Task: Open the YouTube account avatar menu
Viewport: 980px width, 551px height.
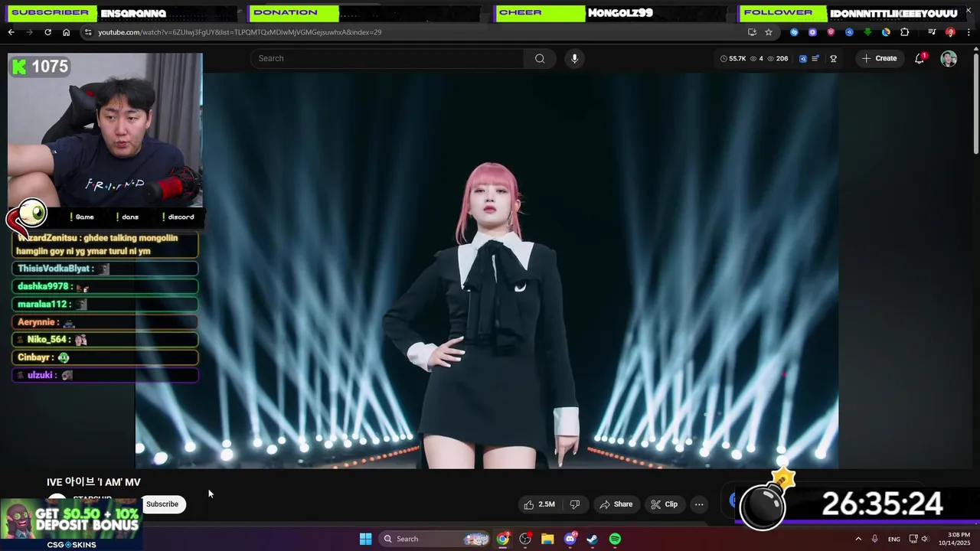Action: coord(949,59)
